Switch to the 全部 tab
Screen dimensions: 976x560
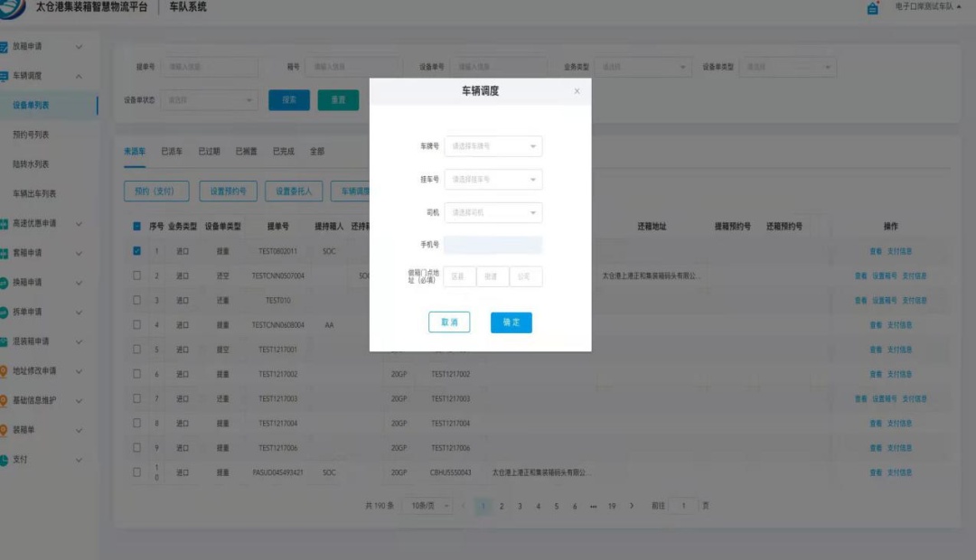[x=317, y=151]
